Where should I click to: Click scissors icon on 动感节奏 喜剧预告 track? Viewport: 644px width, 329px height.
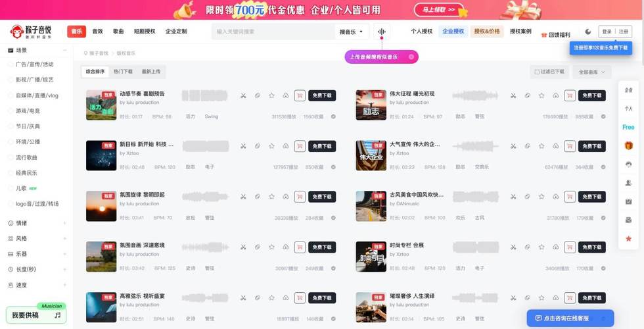243,95
